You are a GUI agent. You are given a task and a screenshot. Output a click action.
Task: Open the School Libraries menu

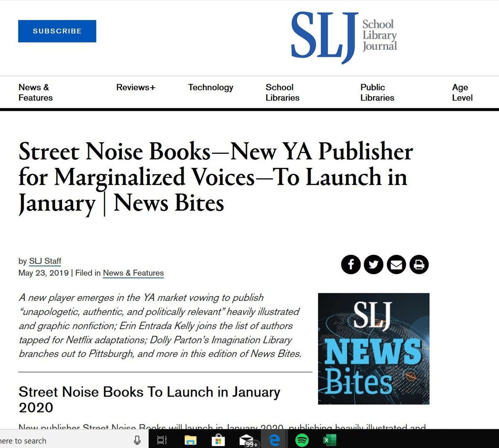tap(282, 92)
